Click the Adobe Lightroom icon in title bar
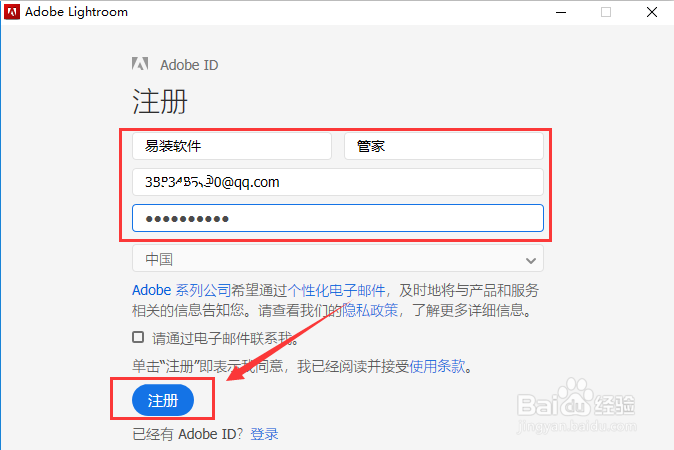The width and height of the screenshot is (674, 450). pyautogui.click(x=12, y=12)
